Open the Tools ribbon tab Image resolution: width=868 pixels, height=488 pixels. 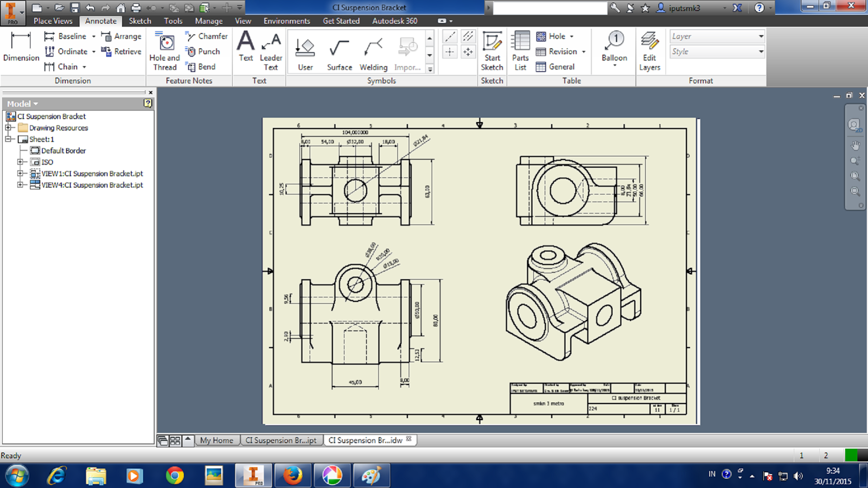point(173,21)
